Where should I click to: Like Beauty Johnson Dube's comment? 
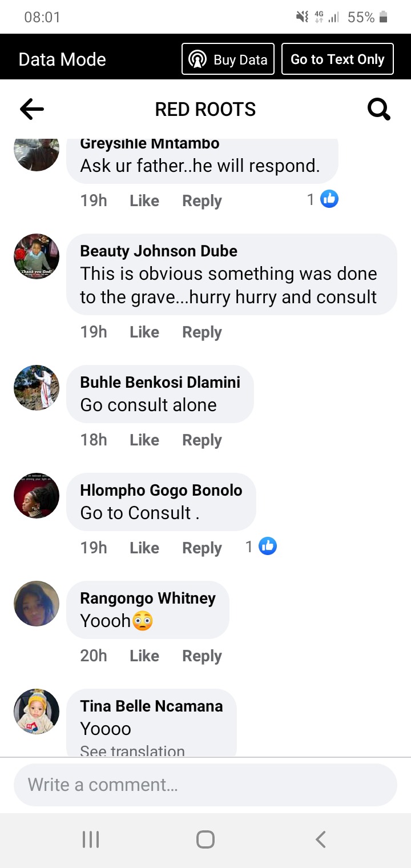[144, 332]
